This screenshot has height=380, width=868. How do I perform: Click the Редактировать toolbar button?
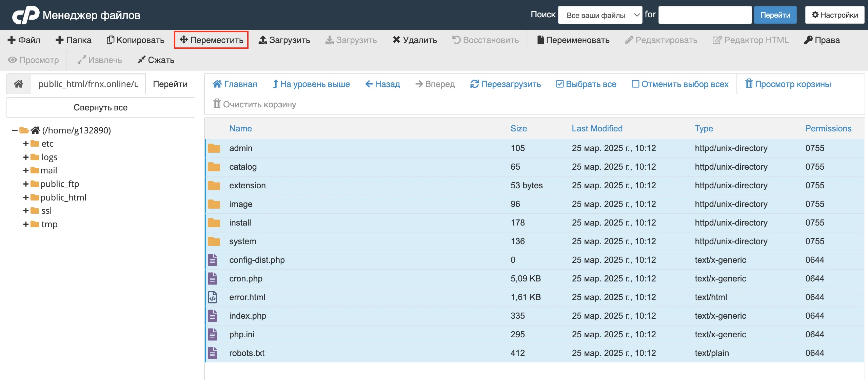point(661,40)
